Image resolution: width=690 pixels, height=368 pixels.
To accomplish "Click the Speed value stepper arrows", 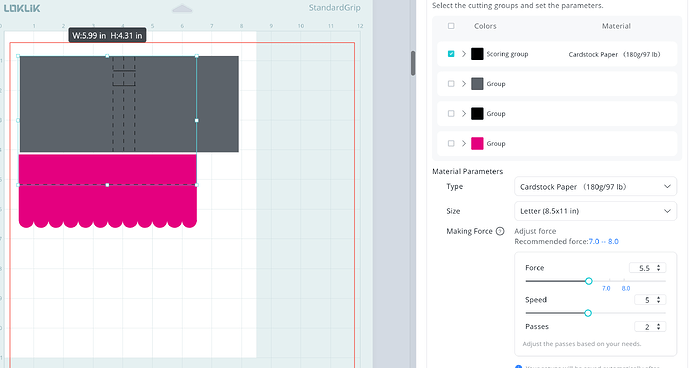I will pyautogui.click(x=659, y=300).
